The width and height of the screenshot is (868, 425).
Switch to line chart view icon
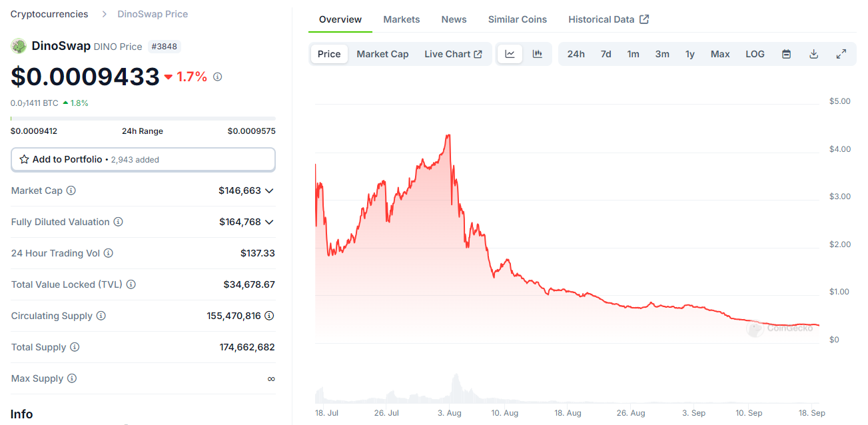(510, 54)
